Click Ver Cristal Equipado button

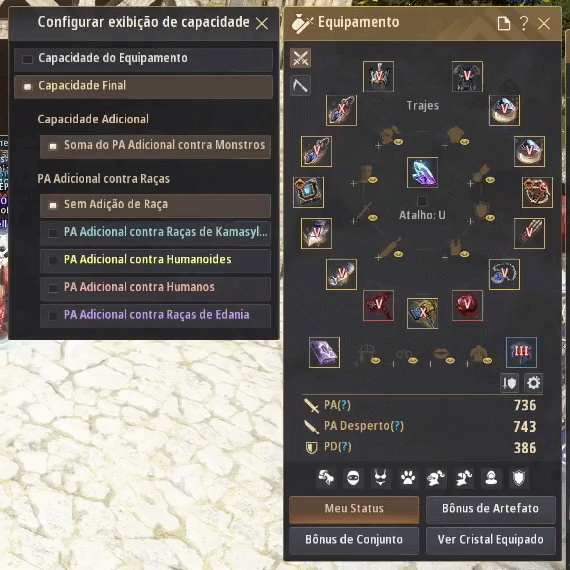(490, 540)
